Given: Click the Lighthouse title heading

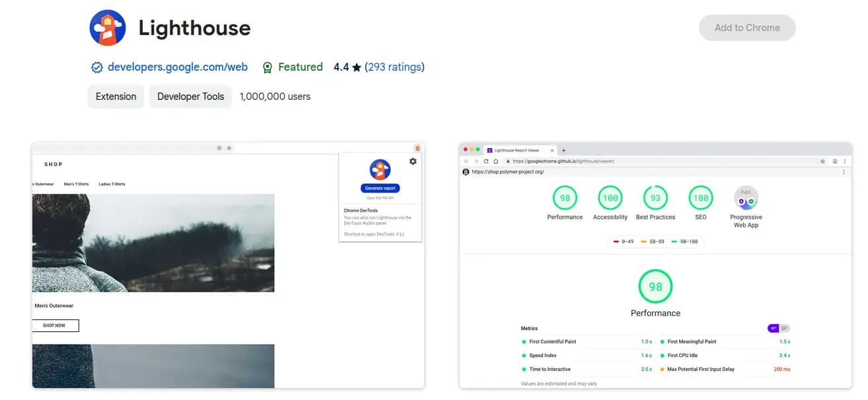Looking at the screenshot, I should tap(195, 28).
